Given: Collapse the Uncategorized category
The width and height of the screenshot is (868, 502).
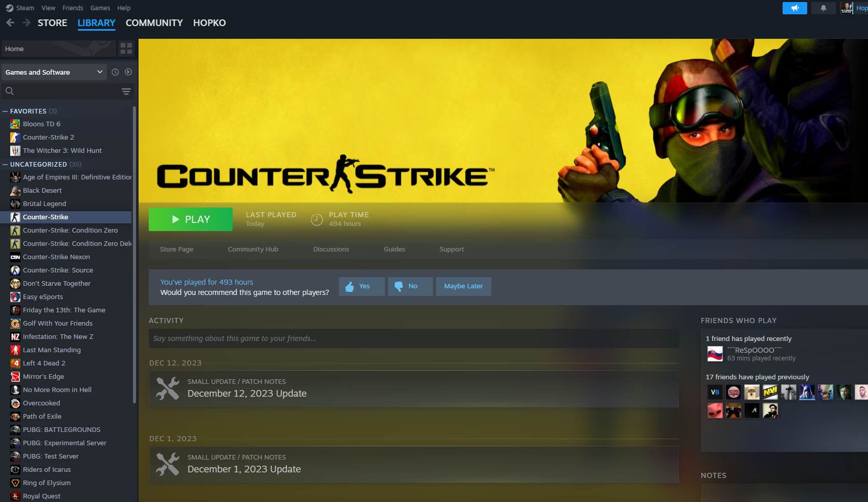Looking at the screenshot, I should [x=5, y=164].
